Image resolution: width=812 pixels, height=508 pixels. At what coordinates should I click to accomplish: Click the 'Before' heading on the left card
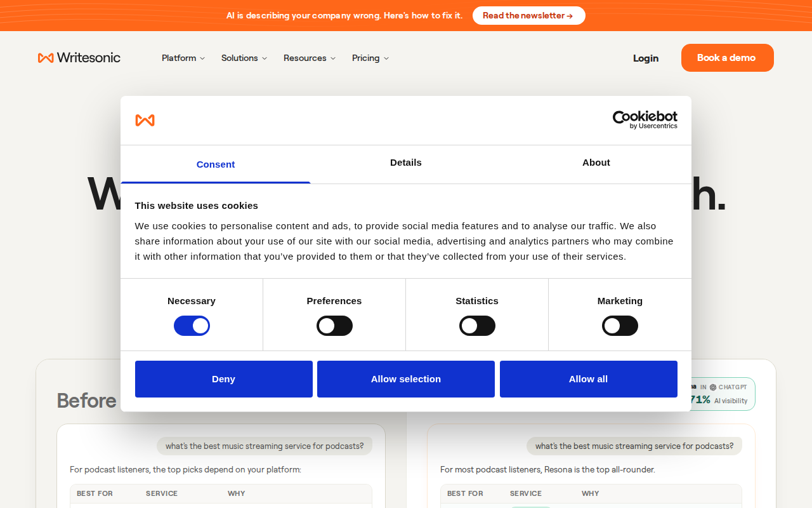pos(86,400)
